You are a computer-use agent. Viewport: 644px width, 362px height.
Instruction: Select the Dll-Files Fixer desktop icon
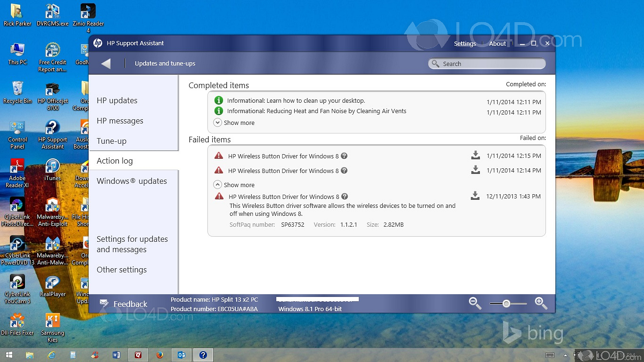17,324
